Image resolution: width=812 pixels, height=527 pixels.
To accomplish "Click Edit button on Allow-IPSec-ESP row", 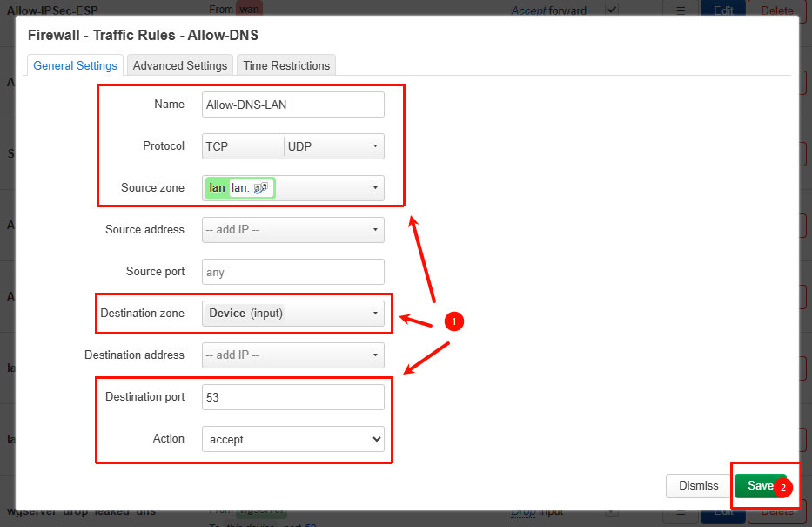I will click(x=722, y=10).
